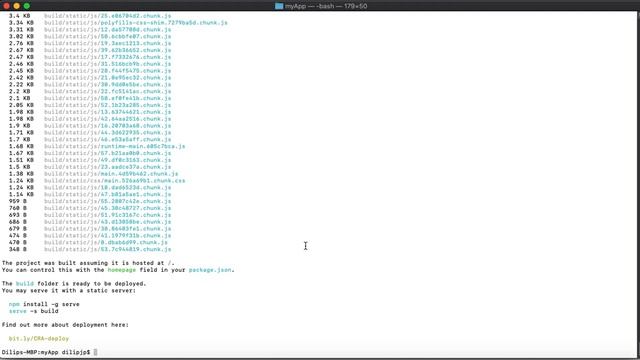Click the 2.47 KB size value
This screenshot has height=360, width=640.
pos(21,57)
